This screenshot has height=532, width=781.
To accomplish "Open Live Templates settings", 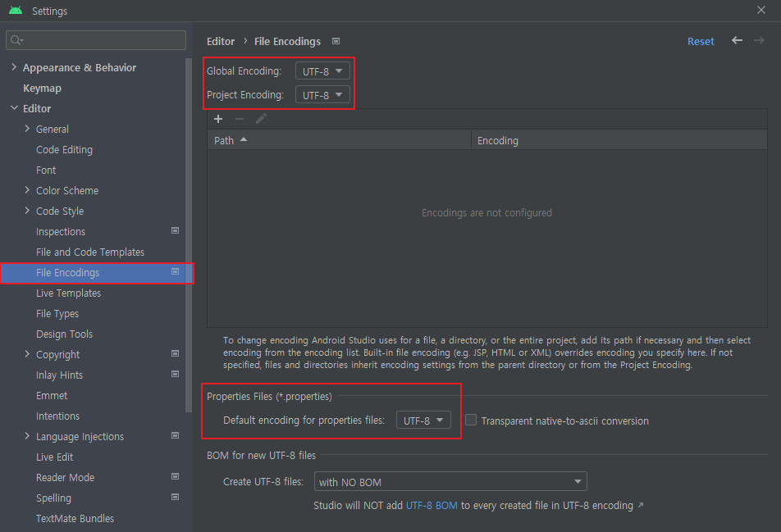I will pos(68,293).
